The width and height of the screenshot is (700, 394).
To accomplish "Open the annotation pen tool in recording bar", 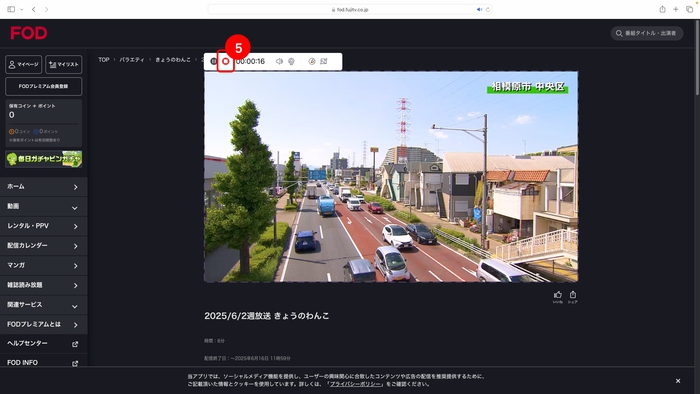I will pyautogui.click(x=312, y=61).
